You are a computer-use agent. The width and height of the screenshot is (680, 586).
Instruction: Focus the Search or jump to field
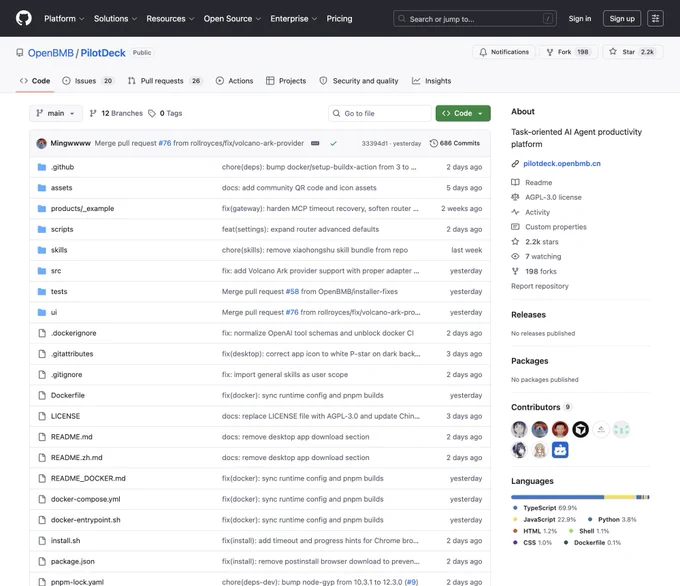tap(475, 19)
